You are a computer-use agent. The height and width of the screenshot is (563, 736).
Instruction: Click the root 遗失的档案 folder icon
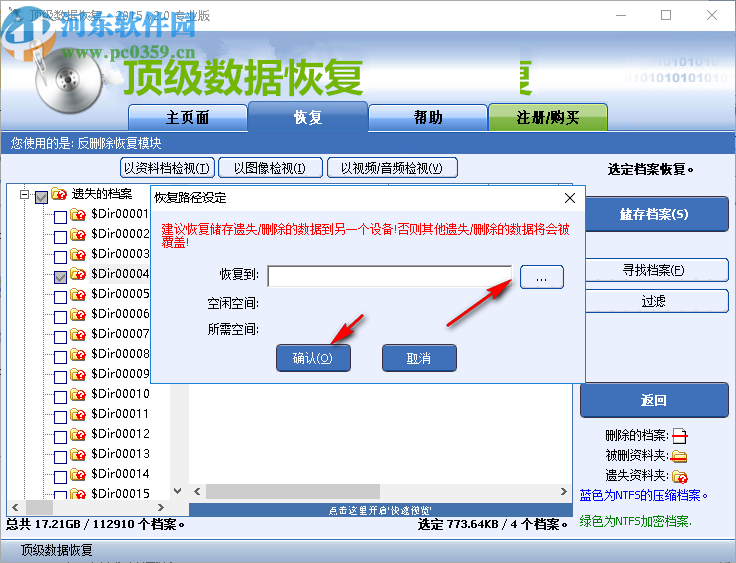coord(59,193)
